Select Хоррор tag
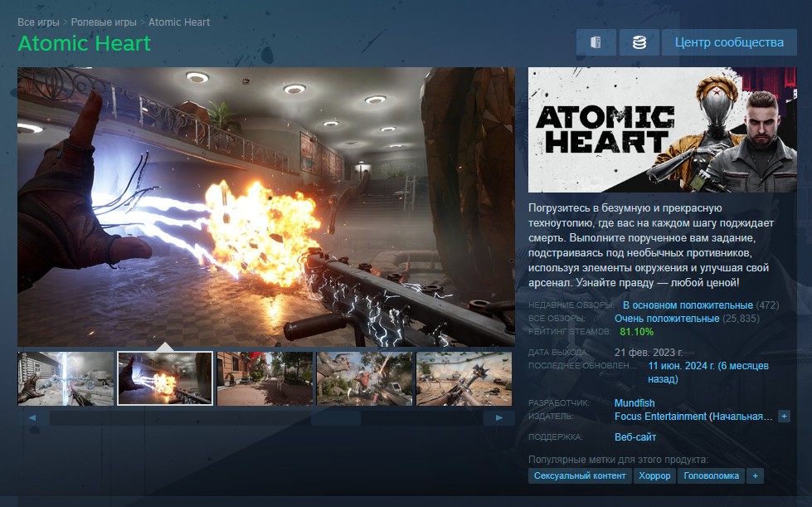This screenshot has width=812, height=507. [654, 476]
